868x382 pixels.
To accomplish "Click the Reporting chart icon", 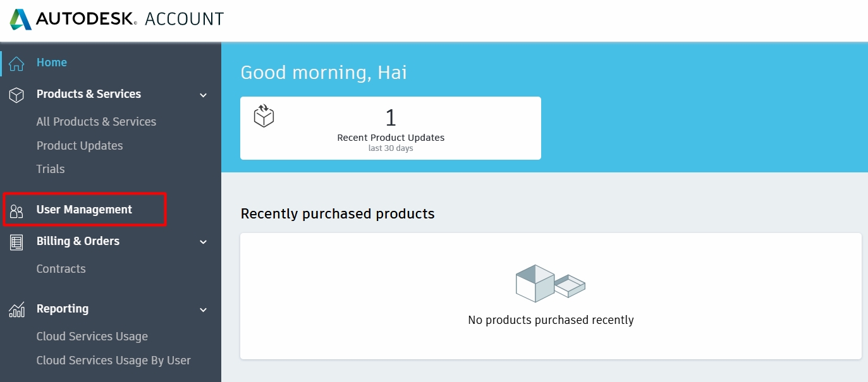I will (16, 309).
